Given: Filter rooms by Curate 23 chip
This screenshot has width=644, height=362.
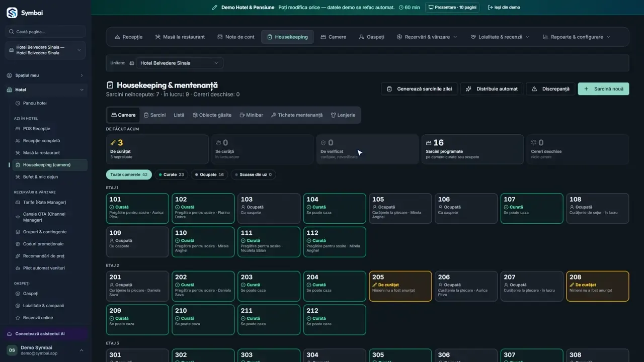Looking at the screenshot, I should point(171,174).
